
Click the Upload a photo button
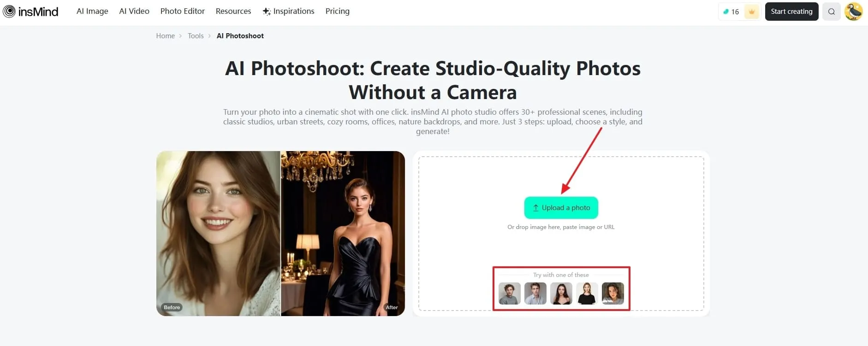pos(561,208)
